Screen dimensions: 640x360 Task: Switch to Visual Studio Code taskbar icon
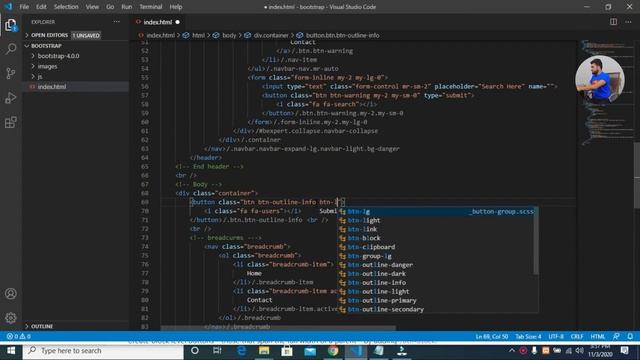(356, 351)
